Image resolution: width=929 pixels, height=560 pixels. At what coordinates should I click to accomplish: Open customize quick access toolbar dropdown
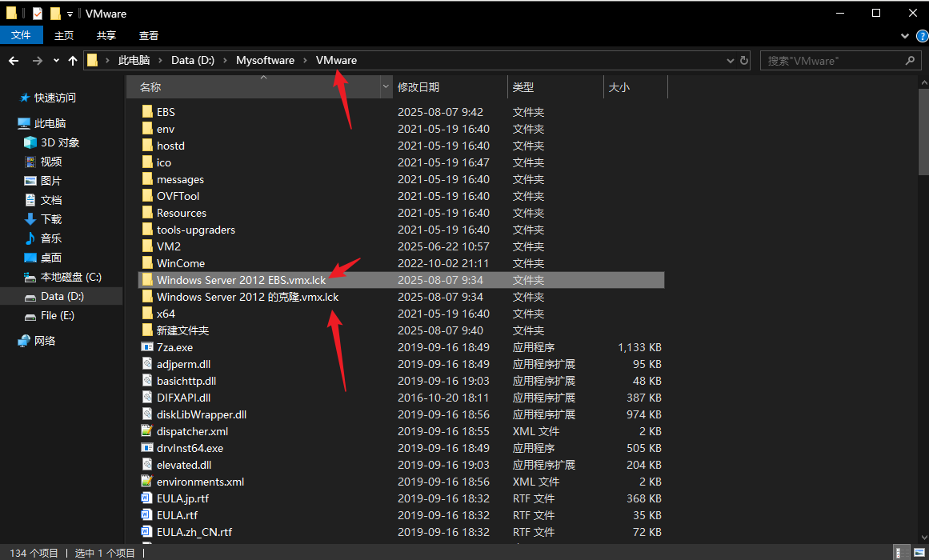70,14
